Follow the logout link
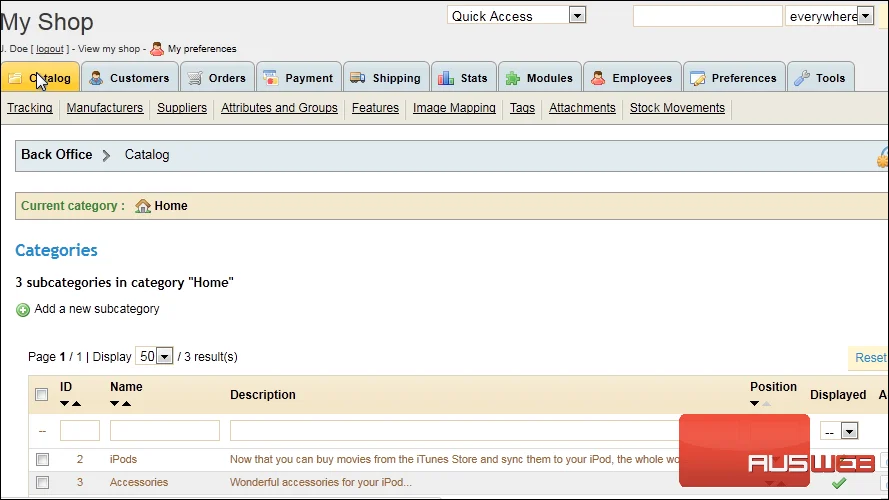This screenshot has width=889, height=500. [x=50, y=49]
